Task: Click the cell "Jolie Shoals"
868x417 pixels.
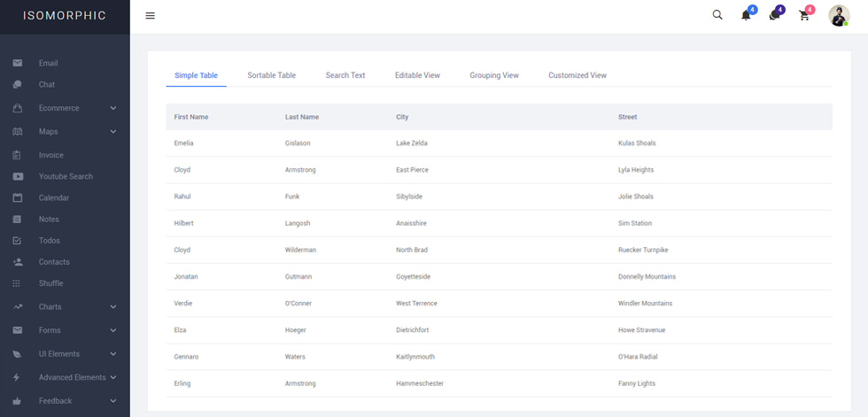Action: (x=636, y=197)
